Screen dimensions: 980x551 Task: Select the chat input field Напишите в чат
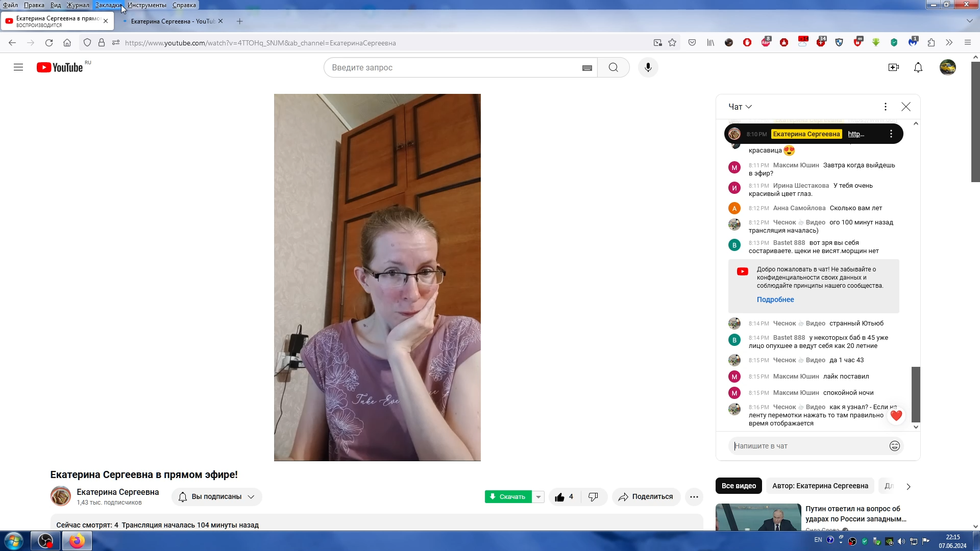coord(807,446)
